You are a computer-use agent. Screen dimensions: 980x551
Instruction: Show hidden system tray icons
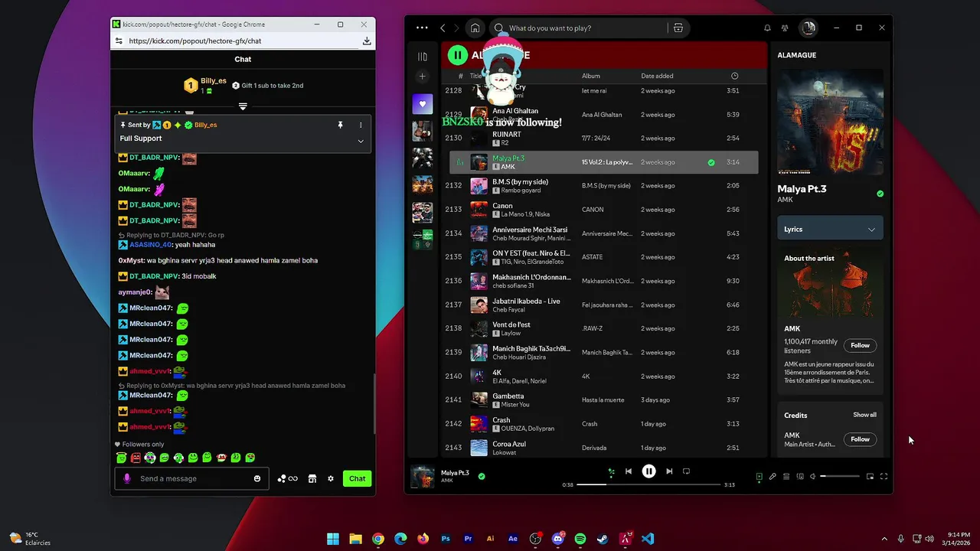click(884, 539)
